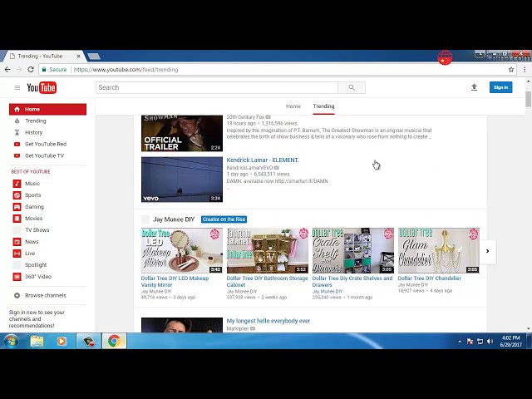Screen dimensions: 532x399
Task: Click Windows Start orb
Action: 11,341
